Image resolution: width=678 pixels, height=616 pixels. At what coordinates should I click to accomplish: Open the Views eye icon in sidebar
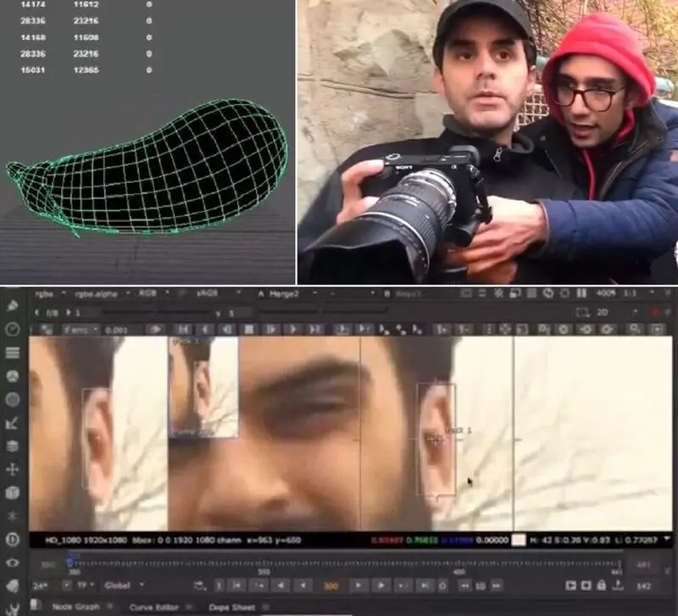[12, 563]
